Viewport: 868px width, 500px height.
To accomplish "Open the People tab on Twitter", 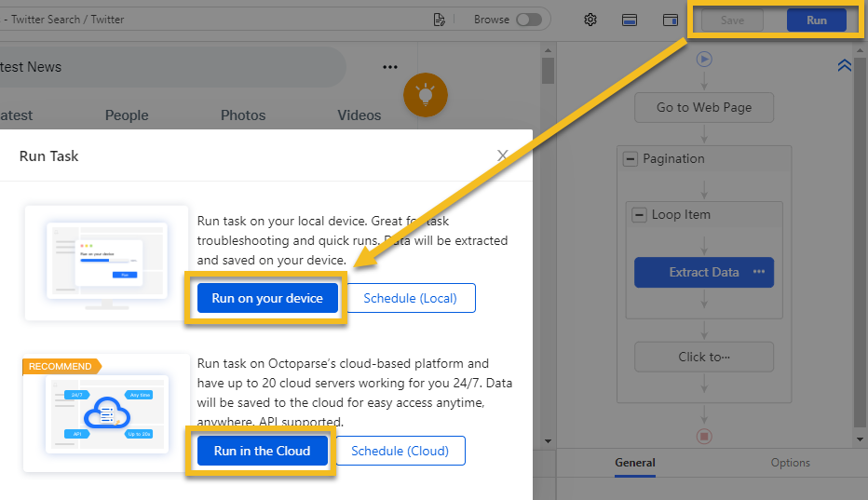I will (x=127, y=115).
